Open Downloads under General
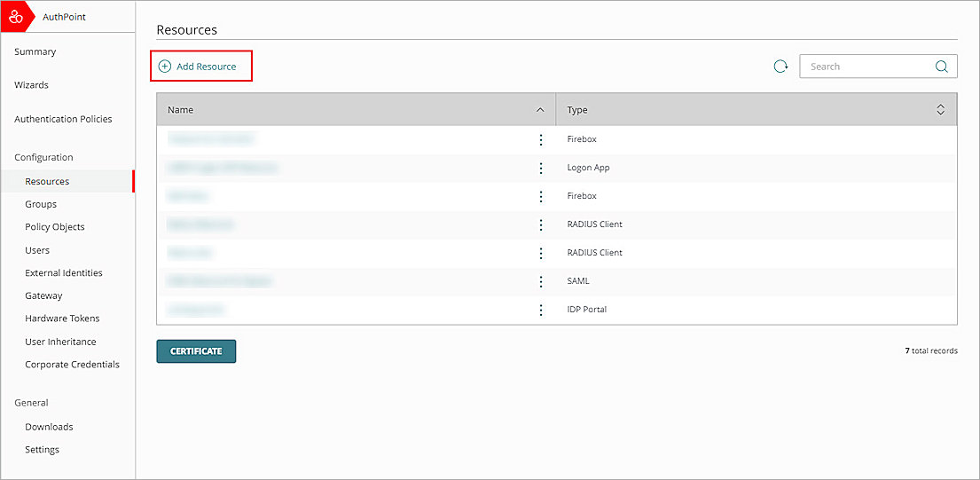 click(x=49, y=427)
